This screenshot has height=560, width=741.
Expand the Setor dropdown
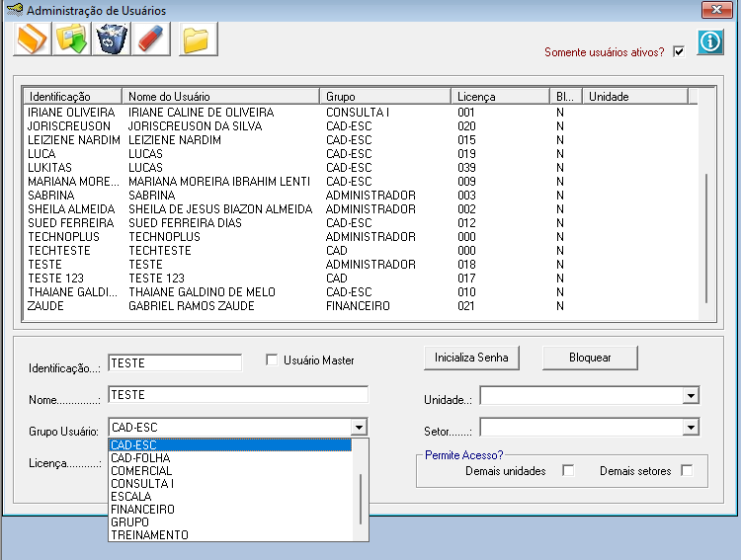pos(691,428)
